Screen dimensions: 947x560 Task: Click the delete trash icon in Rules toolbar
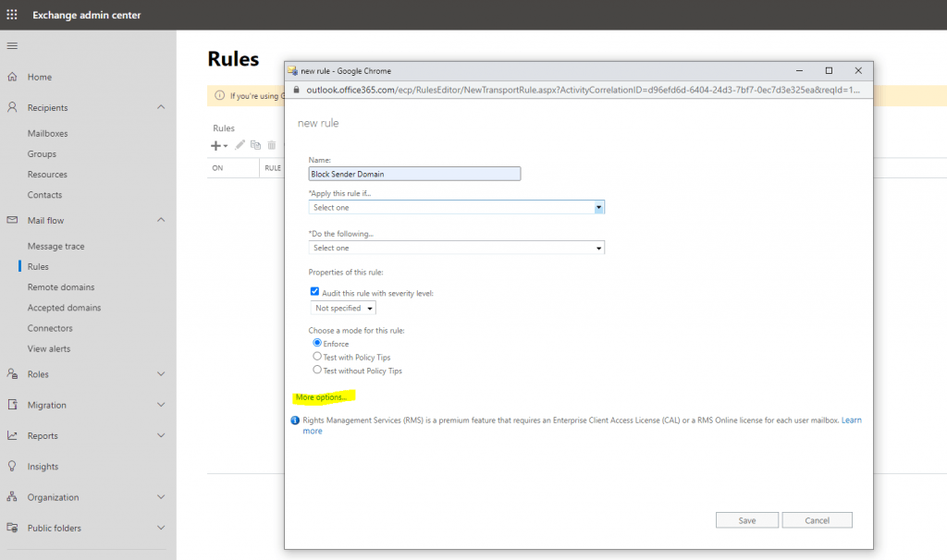[x=272, y=145]
